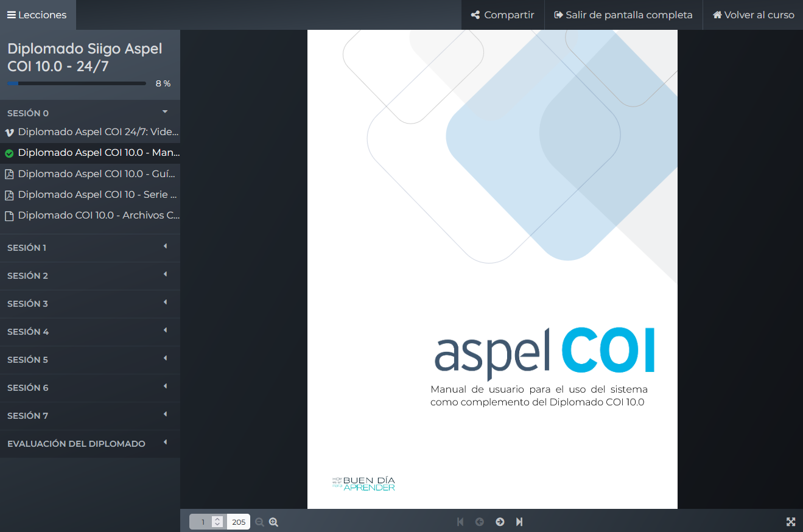Expand EVALUACIÓN DEL DIPLOMADO section

pyautogui.click(x=89, y=444)
